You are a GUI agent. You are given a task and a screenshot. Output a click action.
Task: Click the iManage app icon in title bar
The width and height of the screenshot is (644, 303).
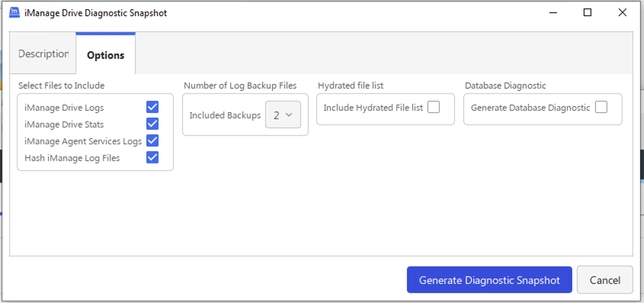point(14,13)
